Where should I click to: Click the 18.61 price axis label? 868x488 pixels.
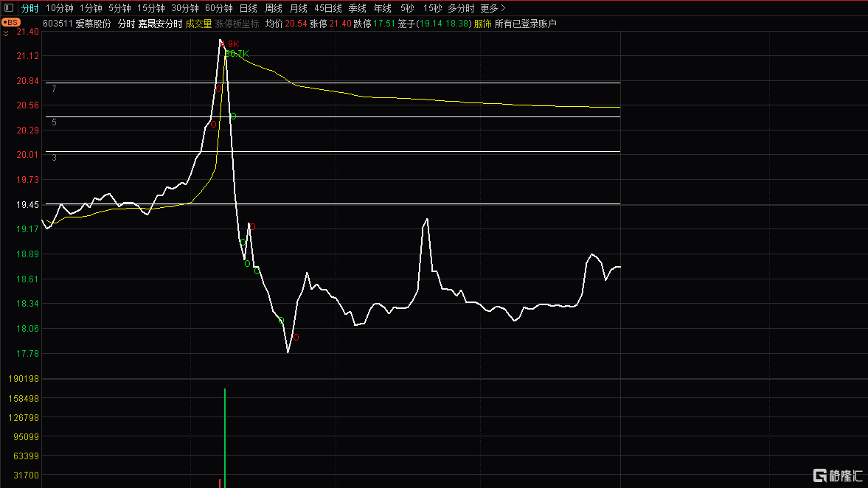28,279
